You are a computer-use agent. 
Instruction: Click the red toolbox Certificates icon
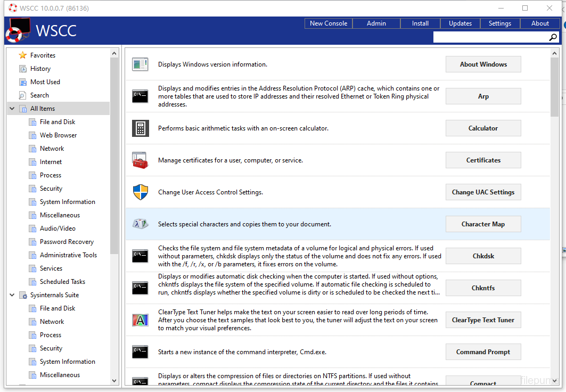click(x=140, y=160)
